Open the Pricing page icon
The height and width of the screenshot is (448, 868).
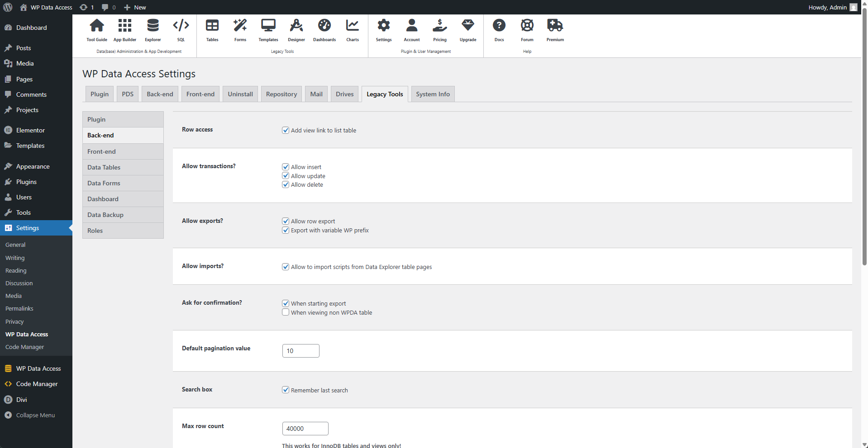pyautogui.click(x=439, y=29)
